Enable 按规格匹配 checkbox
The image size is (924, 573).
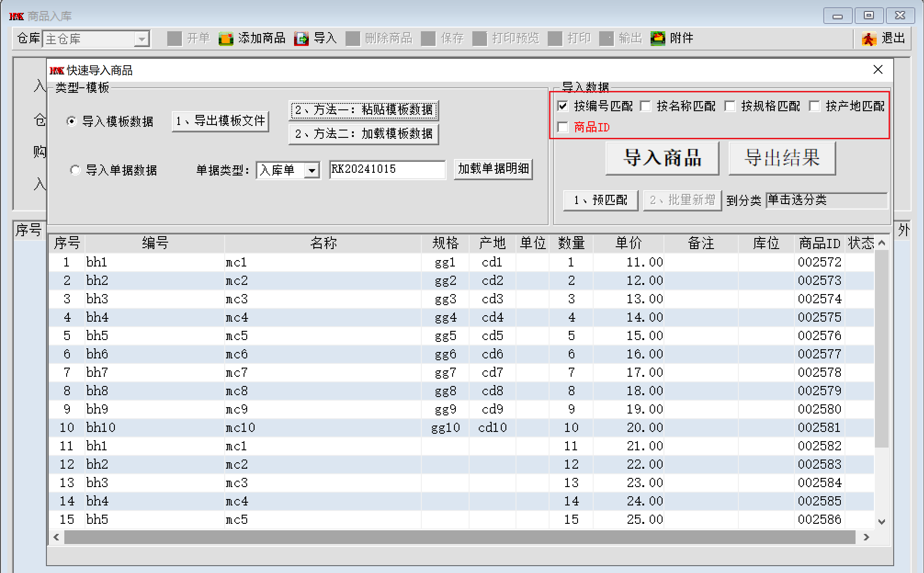(x=730, y=106)
